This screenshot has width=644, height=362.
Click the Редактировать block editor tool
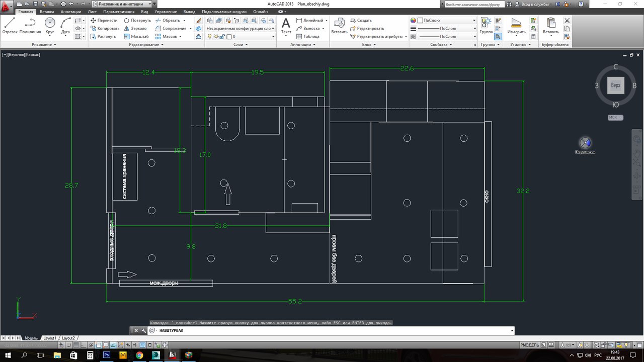pyautogui.click(x=367, y=29)
